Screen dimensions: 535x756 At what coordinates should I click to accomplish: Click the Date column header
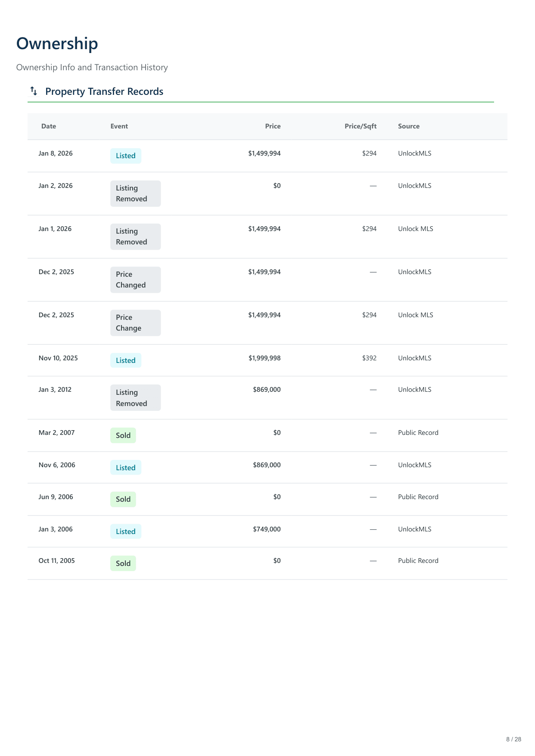pyautogui.click(x=49, y=126)
